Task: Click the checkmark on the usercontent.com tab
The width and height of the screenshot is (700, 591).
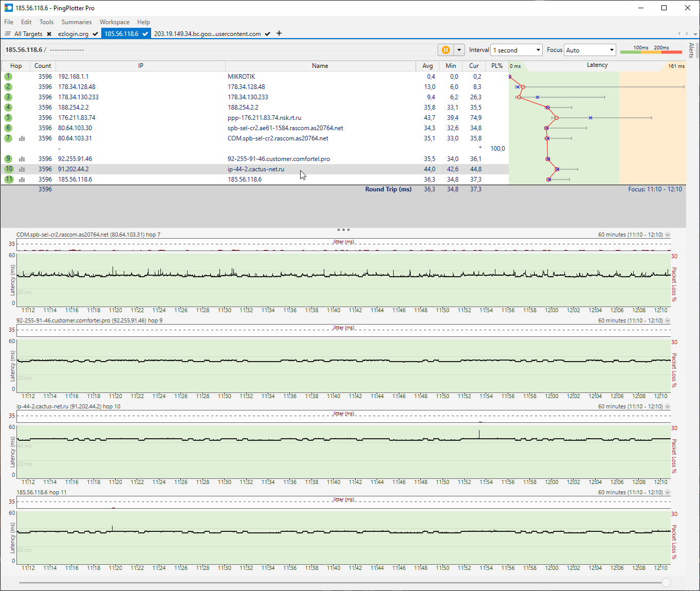Action: pyautogui.click(x=267, y=34)
